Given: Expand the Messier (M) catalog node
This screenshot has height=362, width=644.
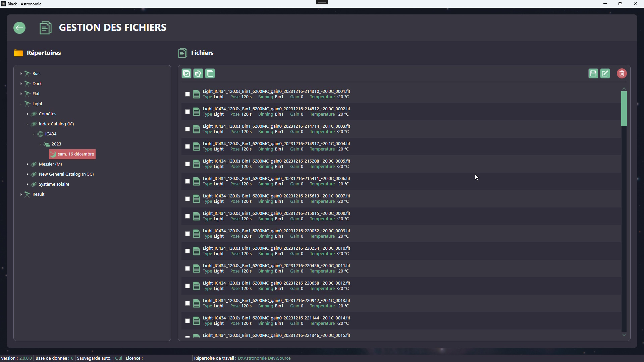Looking at the screenshot, I should [x=28, y=164].
